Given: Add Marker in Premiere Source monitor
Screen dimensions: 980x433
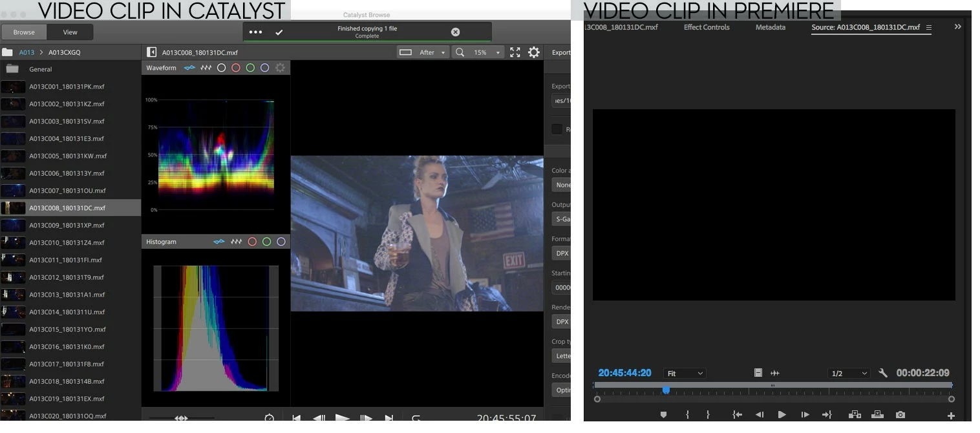Looking at the screenshot, I should tap(663, 415).
